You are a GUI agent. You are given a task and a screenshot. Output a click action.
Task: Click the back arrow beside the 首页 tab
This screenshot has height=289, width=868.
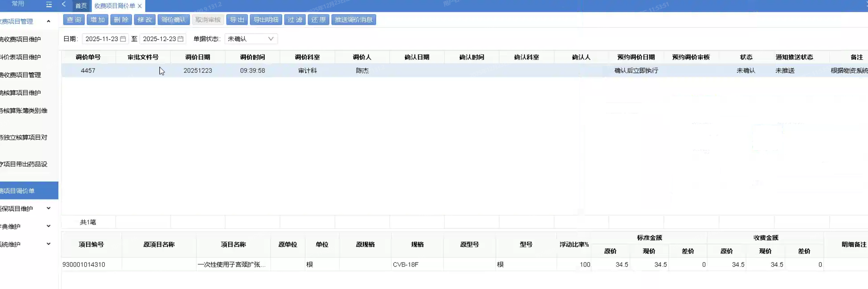click(x=64, y=4)
